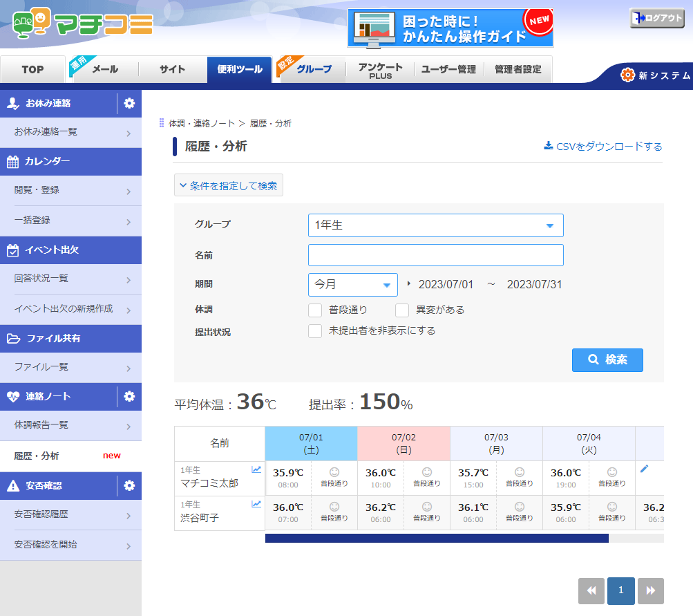Go to the previous page arrow
Screen dimensions: 693x616
click(x=591, y=591)
